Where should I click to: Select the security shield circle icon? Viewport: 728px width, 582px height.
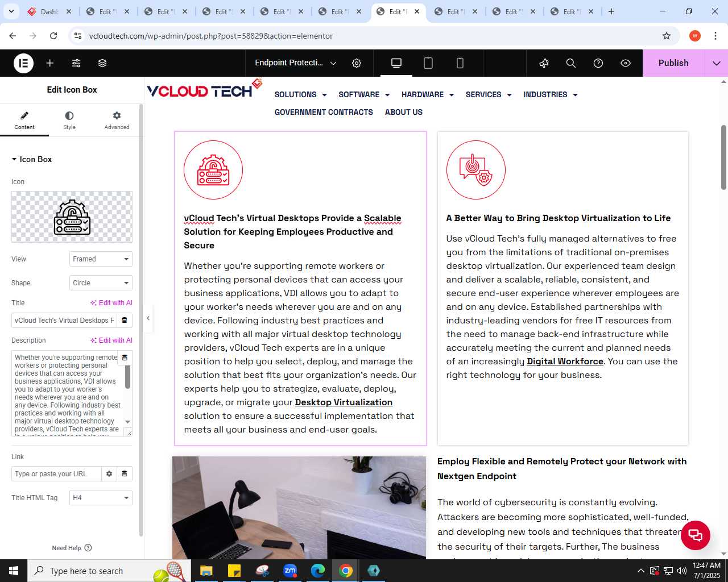(x=476, y=170)
